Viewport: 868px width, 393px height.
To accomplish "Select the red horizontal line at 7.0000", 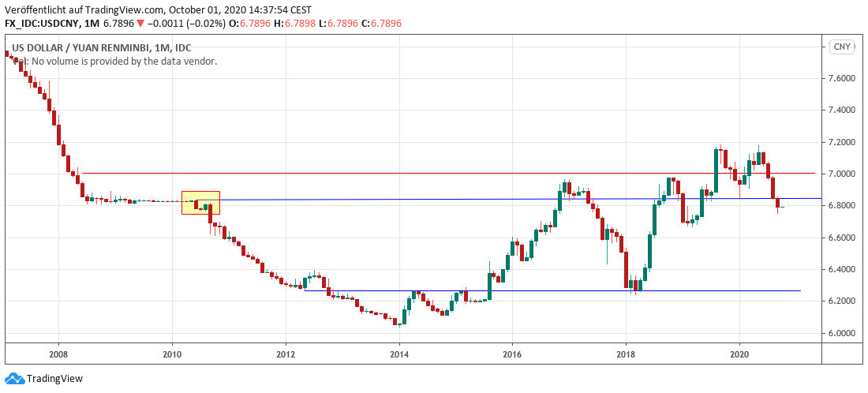I will pyautogui.click(x=448, y=174).
